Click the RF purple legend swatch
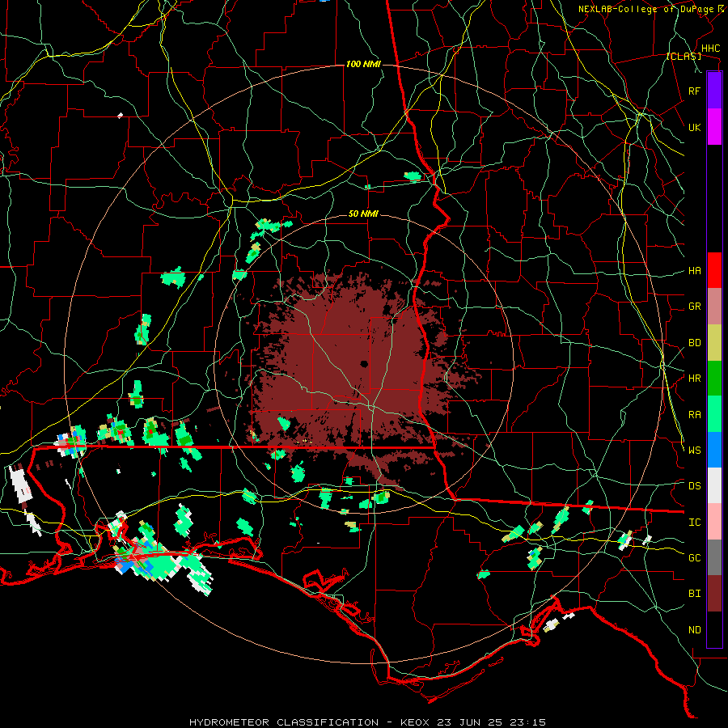This screenshot has width=728, height=728. point(714,91)
